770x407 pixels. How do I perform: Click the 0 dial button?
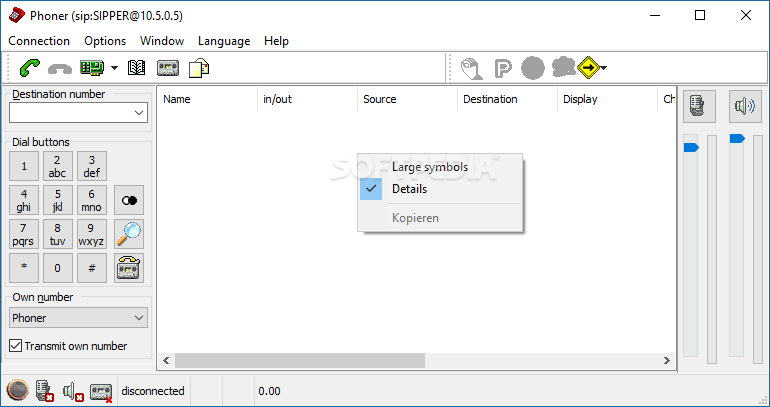(57, 268)
